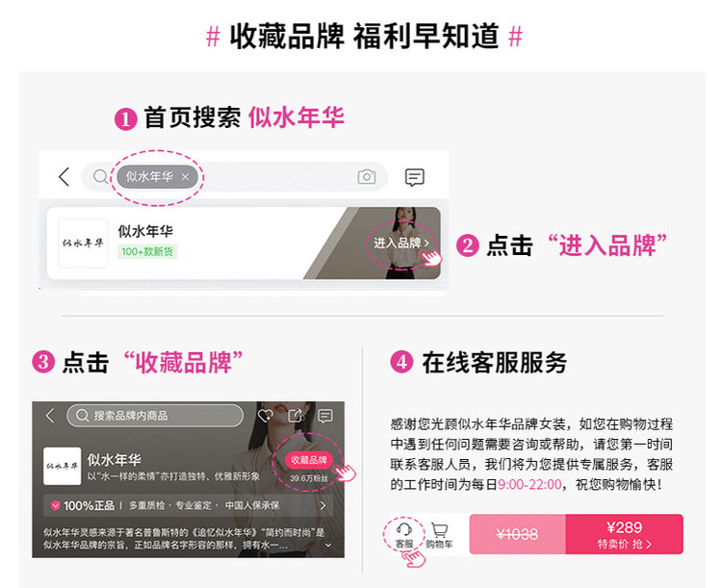
Task: Click the ¥289 特卖价 抢 button
Action: click(x=625, y=534)
